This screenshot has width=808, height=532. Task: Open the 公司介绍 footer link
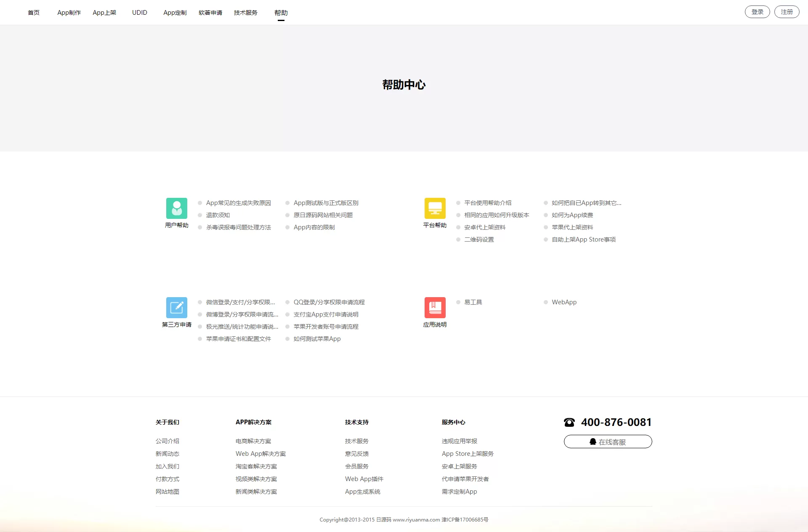click(167, 441)
